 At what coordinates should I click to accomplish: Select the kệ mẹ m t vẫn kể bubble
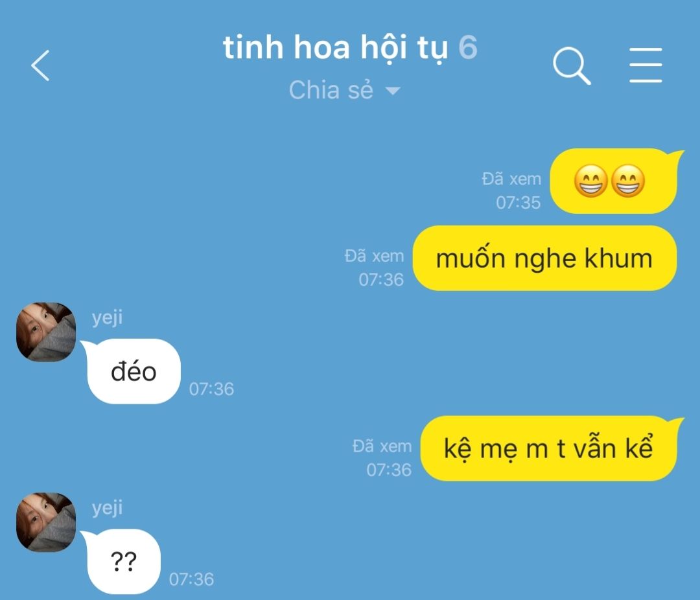549,448
